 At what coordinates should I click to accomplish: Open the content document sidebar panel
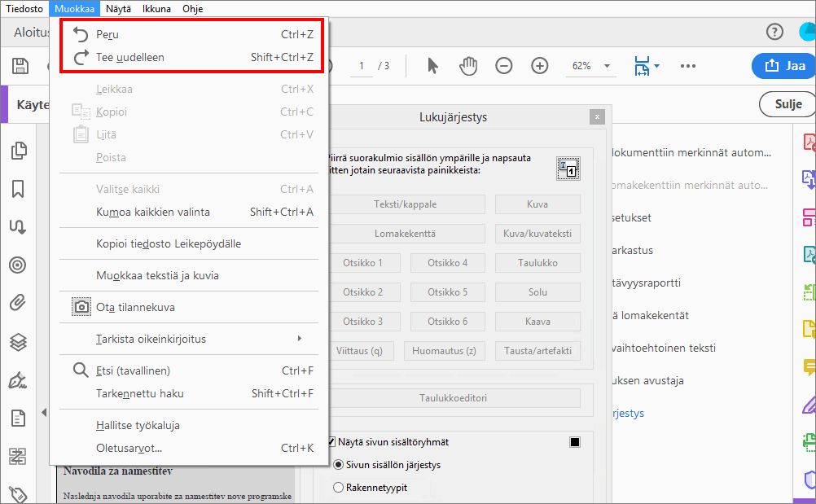pos(18,419)
